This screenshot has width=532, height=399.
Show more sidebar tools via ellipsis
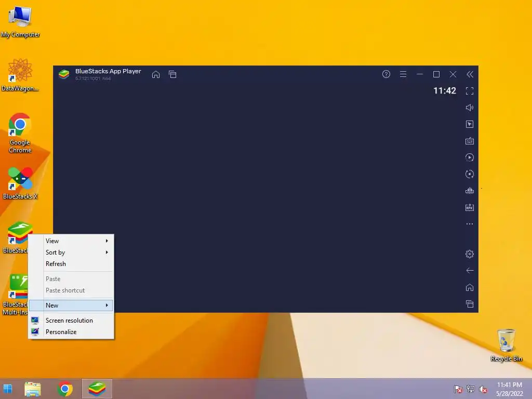470,224
